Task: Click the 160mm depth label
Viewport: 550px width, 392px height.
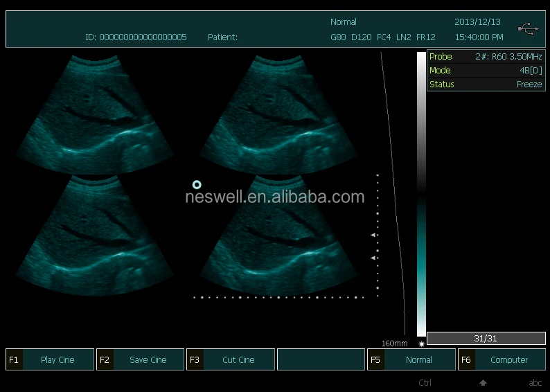Action: pyautogui.click(x=395, y=344)
